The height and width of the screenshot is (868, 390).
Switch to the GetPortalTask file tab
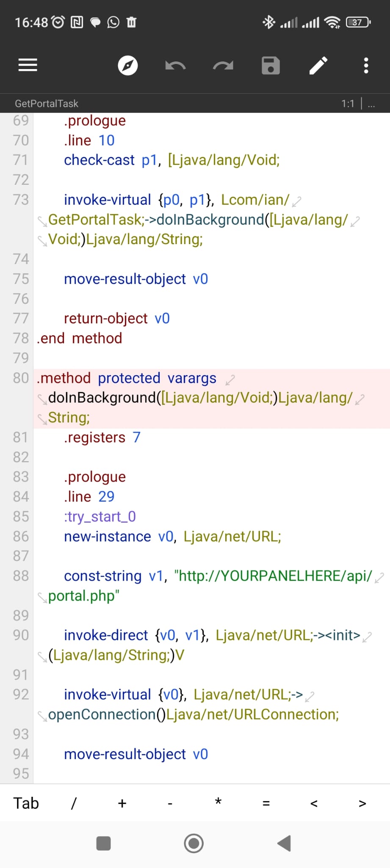[x=47, y=103]
